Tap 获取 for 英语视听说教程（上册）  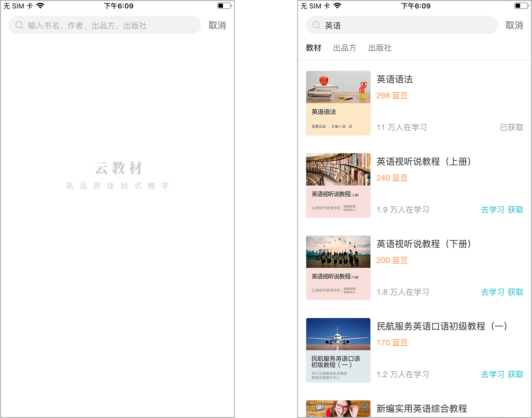tap(515, 210)
